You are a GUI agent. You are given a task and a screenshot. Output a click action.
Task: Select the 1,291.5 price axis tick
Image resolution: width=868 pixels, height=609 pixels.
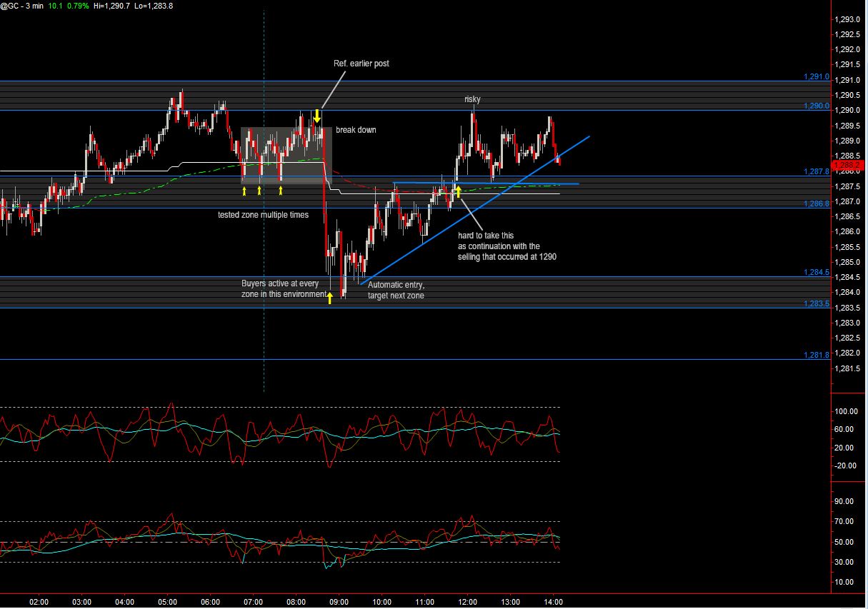[847, 65]
